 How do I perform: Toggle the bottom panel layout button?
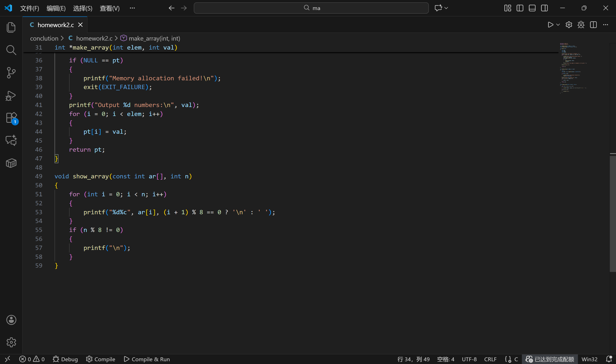[532, 8]
